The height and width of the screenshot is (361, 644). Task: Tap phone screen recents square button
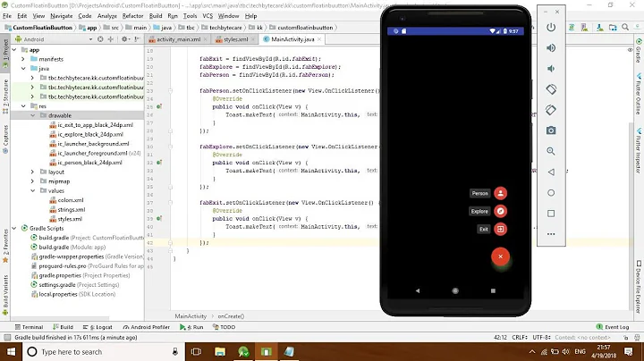point(493,290)
